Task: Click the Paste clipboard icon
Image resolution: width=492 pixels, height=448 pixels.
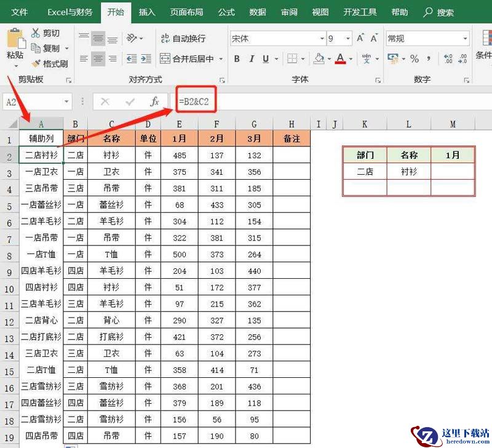Action: coord(16,39)
